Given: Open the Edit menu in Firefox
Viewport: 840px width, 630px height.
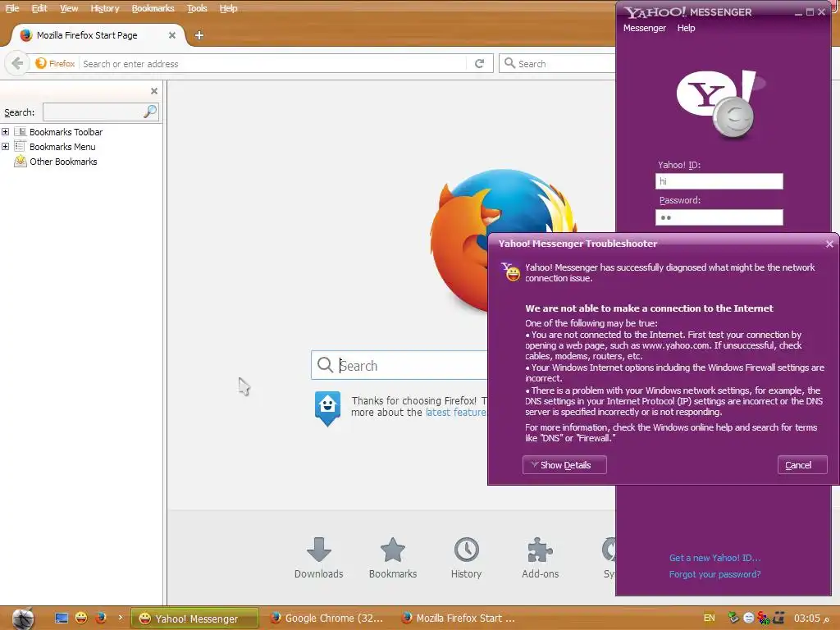Looking at the screenshot, I should [39, 8].
